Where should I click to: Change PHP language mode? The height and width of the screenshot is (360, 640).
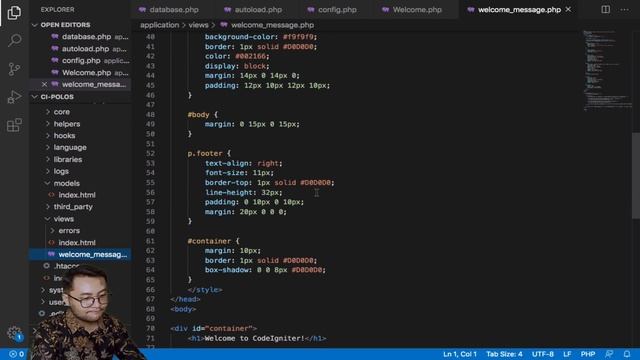pos(588,354)
